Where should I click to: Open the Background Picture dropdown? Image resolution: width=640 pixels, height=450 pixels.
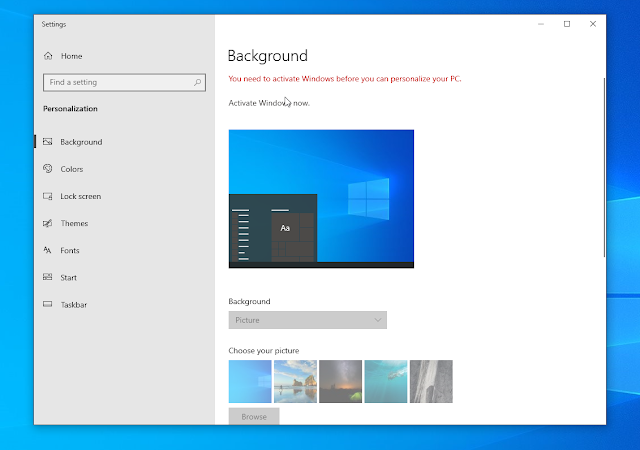tap(307, 320)
